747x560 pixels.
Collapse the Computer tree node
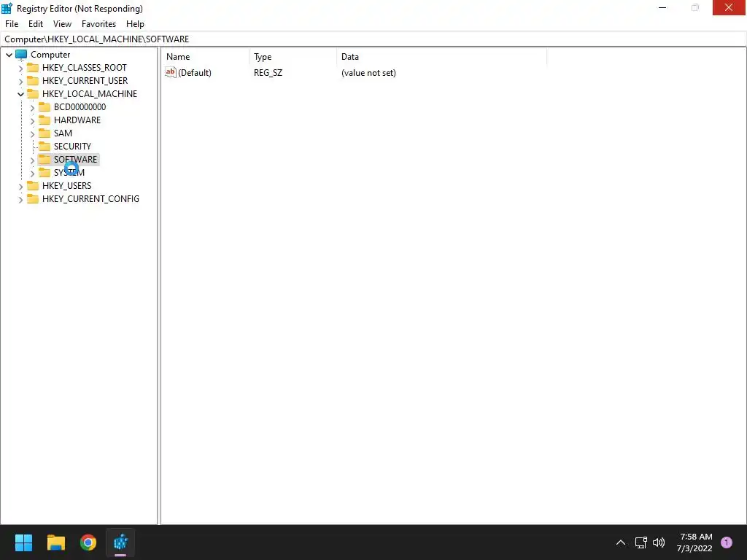[9, 55]
